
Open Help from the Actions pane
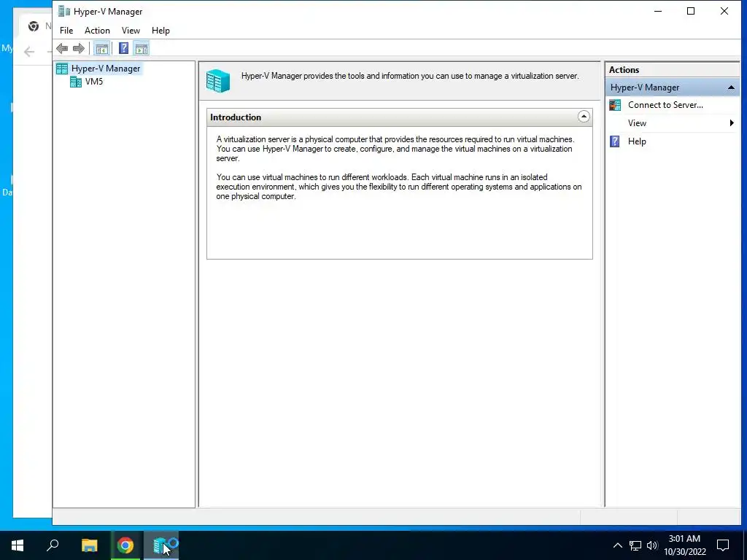click(637, 141)
